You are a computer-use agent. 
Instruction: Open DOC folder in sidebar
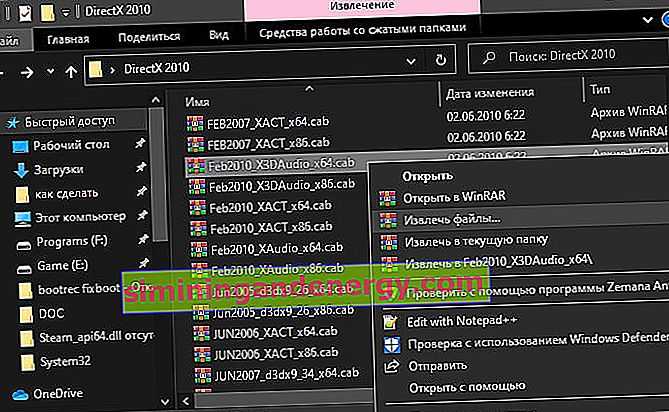pyautogui.click(x=51, y=314)
